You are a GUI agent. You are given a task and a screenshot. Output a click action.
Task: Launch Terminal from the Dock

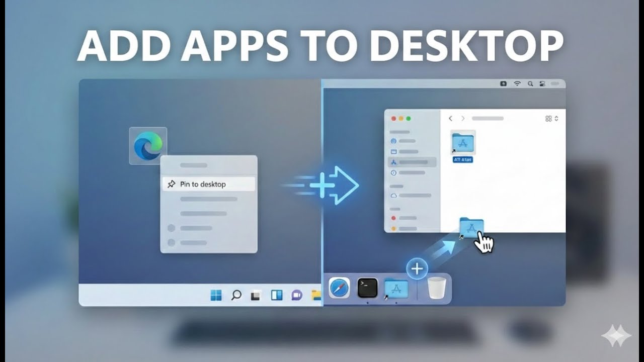tap(367, 288)
